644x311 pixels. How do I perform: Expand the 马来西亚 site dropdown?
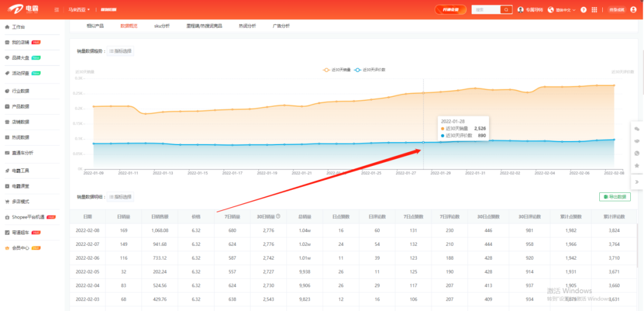tap(79, 10)
